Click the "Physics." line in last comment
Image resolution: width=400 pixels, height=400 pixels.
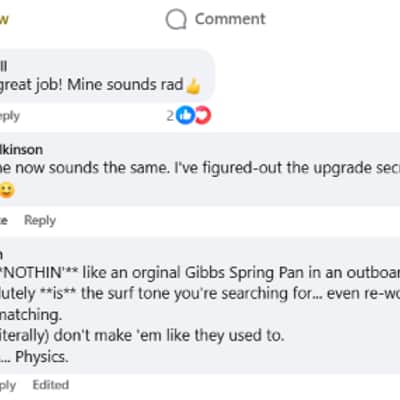click(x=34, y=357)
